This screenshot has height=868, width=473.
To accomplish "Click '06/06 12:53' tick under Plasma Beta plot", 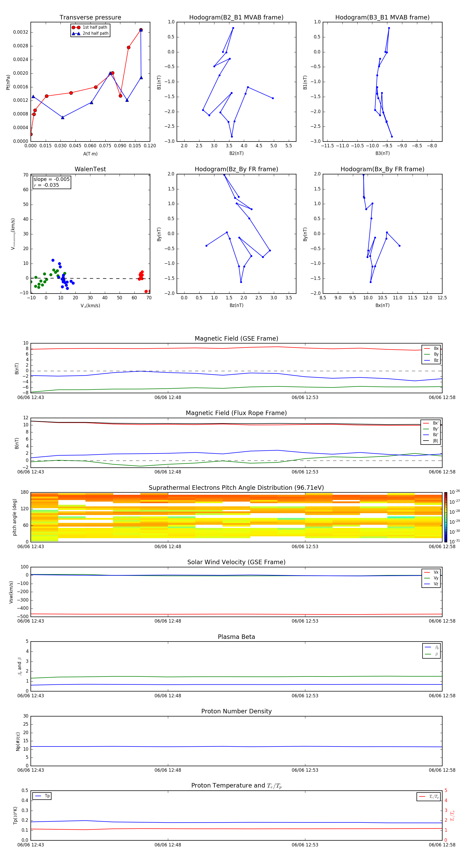I will click(x=305, y=695).
